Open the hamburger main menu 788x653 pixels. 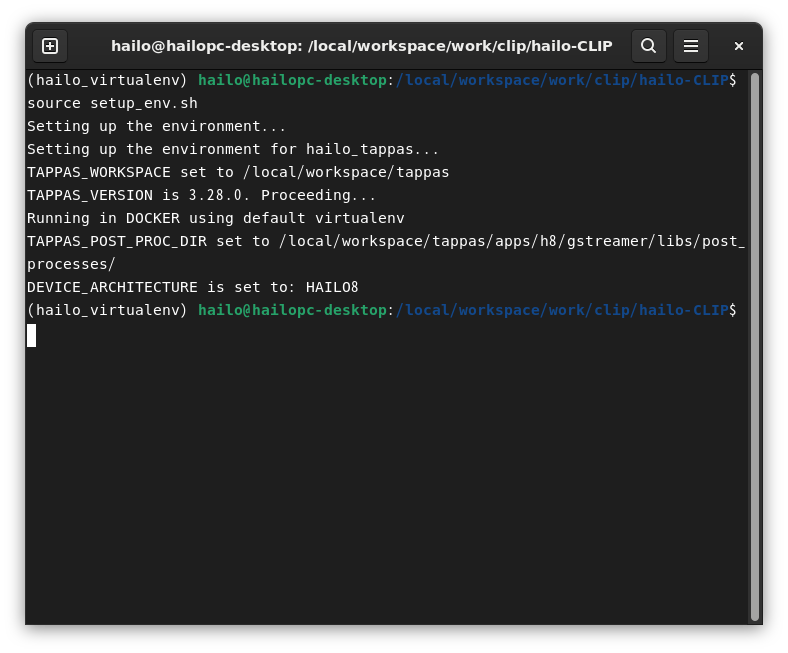691,46
